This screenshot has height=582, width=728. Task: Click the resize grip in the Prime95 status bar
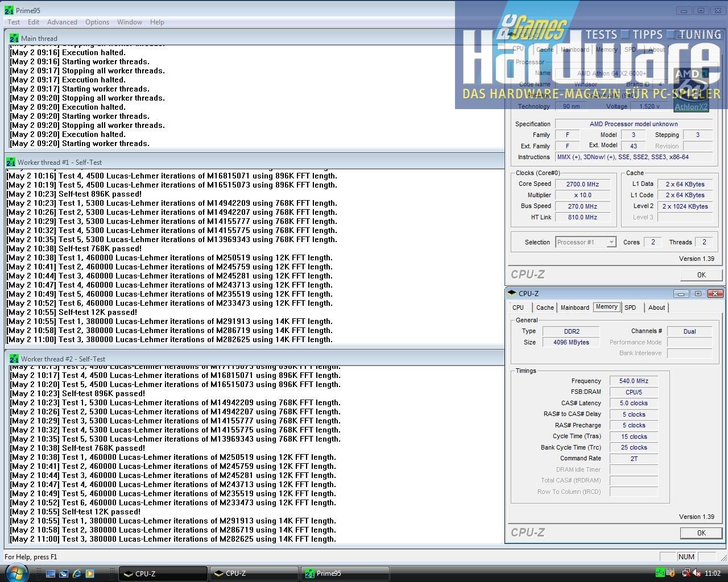(x=723, y=557)
